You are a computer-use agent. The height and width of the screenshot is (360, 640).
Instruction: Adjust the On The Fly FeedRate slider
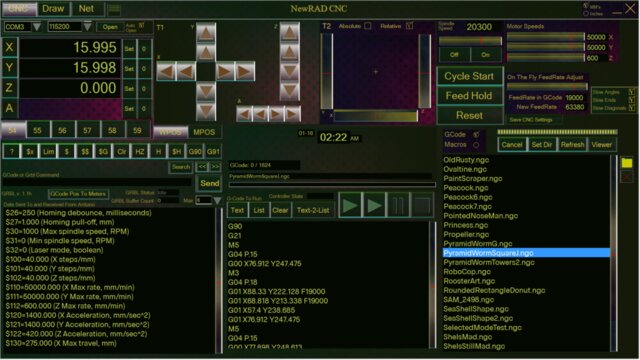click(x=547, y=87)
